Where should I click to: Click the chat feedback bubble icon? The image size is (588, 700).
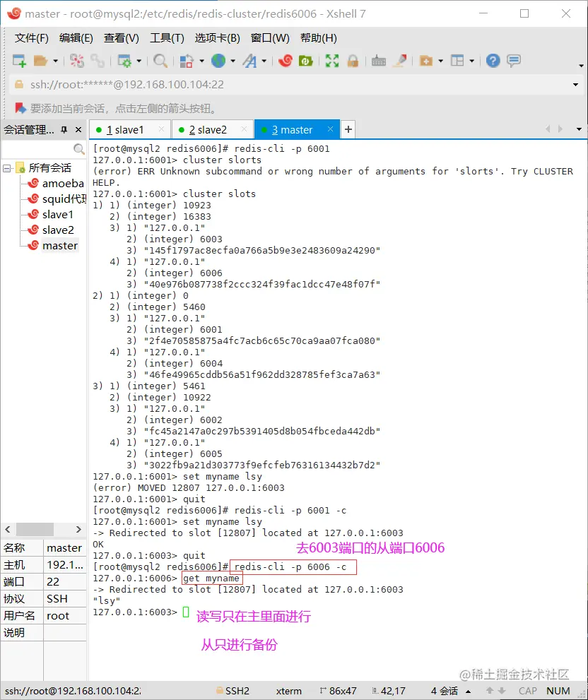[x=514, y=61]
